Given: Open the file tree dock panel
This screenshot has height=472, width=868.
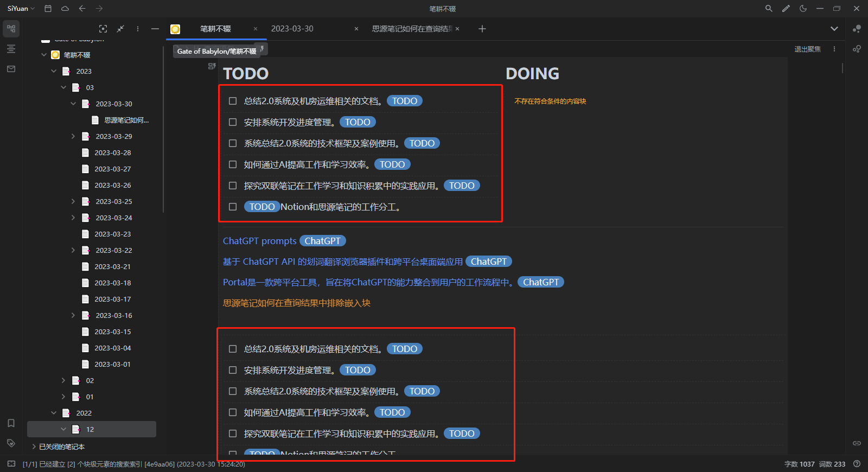Looking at the screenshot, I should 11,29.
